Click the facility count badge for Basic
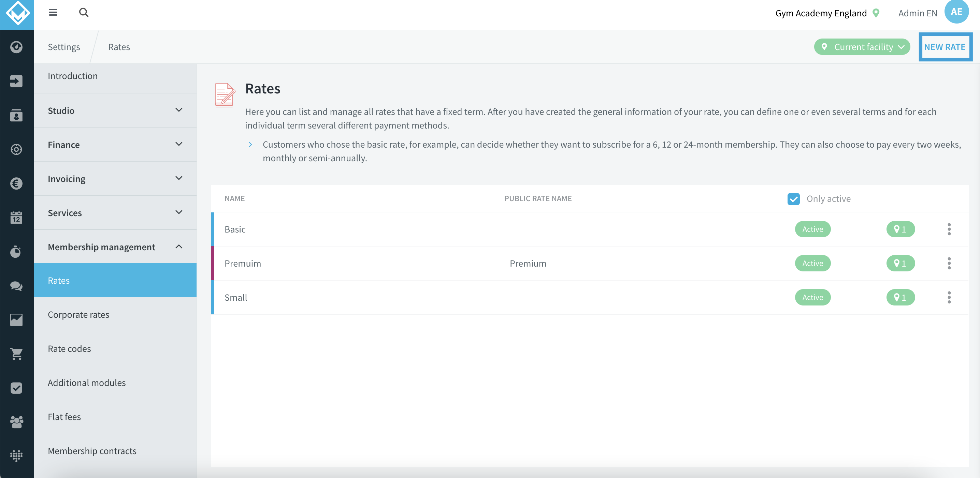Screen dimensions: 980x478 (900, 229)
